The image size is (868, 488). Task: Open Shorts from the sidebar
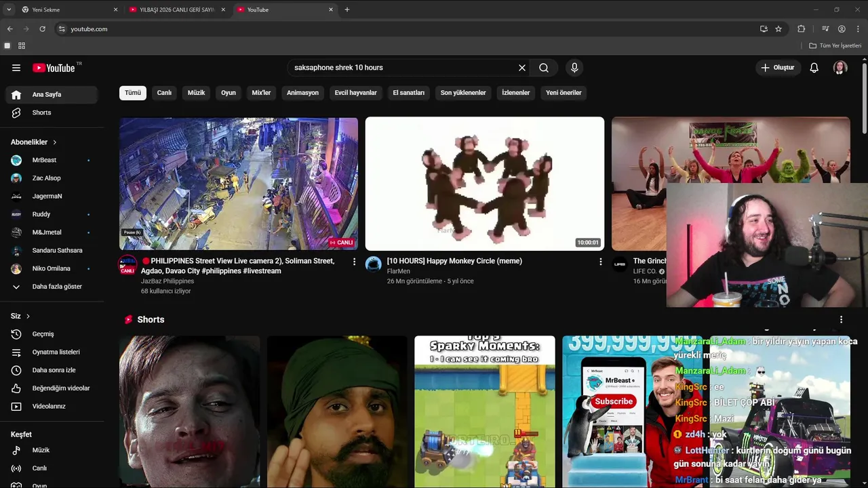click(x=52, y=113)
